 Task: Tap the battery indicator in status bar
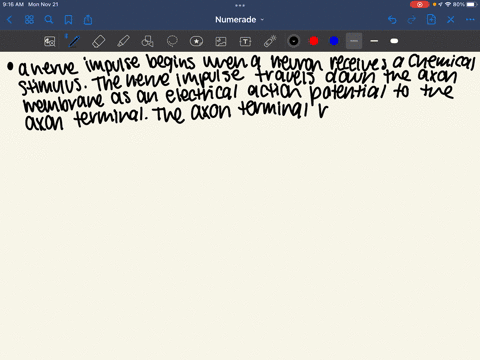tap(471, 4)
